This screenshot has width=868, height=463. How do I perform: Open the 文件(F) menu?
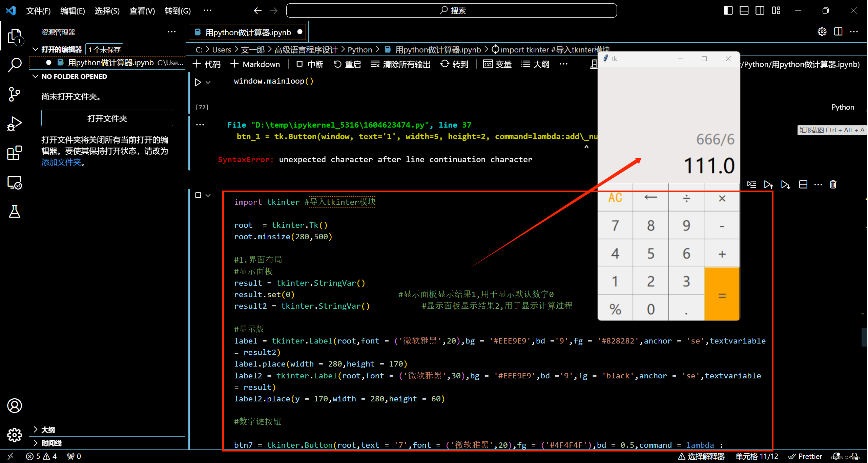pos(38,11)
